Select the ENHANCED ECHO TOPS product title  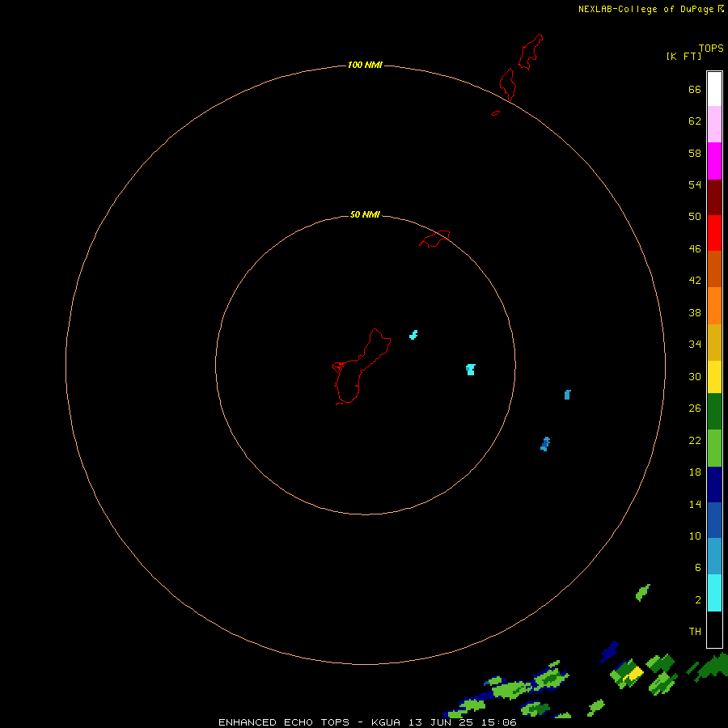[x=284, y=722]
